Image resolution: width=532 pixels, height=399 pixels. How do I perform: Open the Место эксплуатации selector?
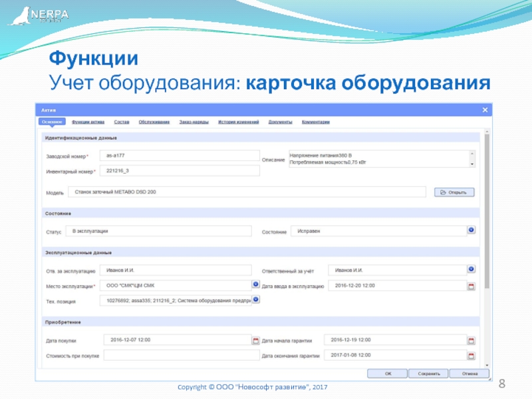pyautogui.click(x=255, y=284)
